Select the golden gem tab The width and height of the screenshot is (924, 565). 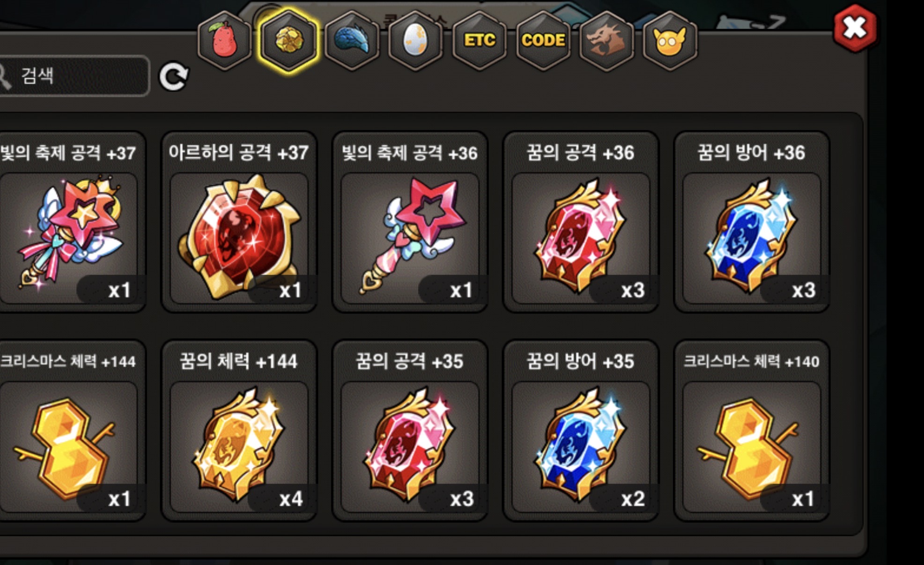coord(288,41)
